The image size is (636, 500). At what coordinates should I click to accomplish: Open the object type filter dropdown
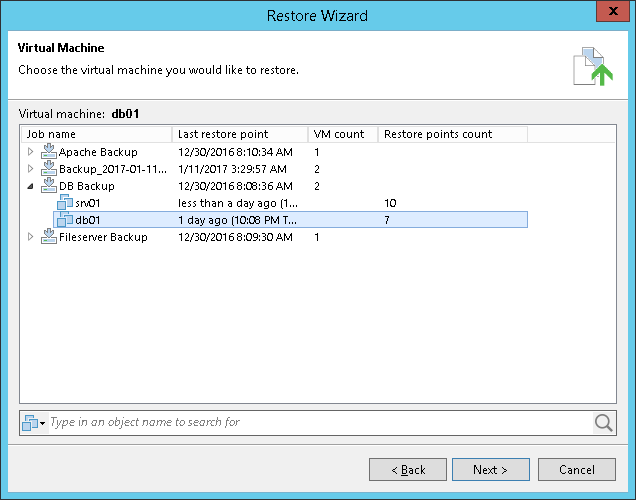[x=34, y=422]
